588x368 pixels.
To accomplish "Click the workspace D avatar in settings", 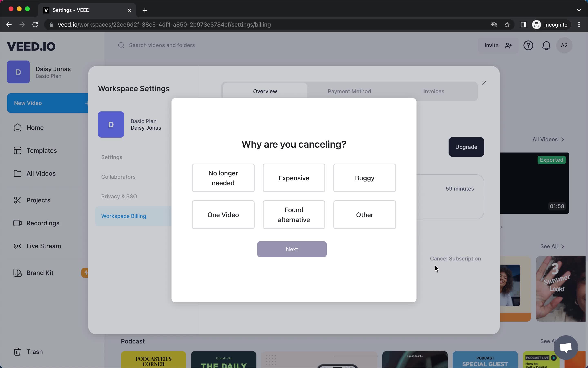I will click(x=111, y=125).
